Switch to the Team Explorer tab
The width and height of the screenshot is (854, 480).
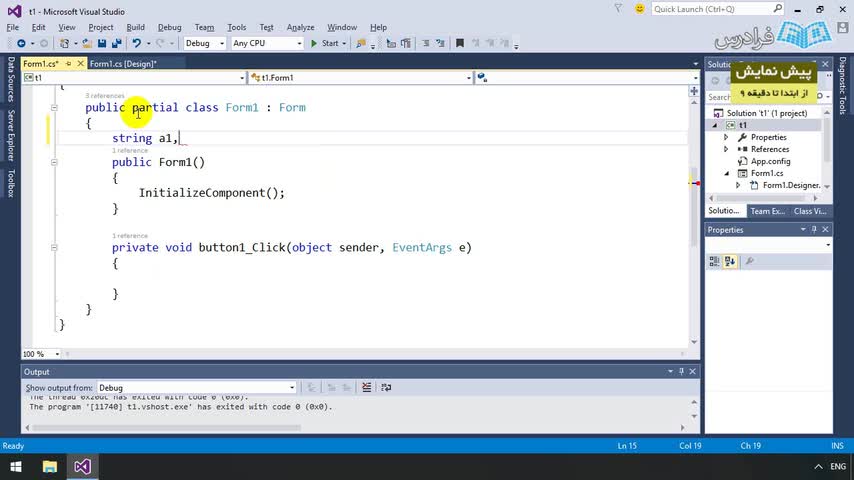767,211
